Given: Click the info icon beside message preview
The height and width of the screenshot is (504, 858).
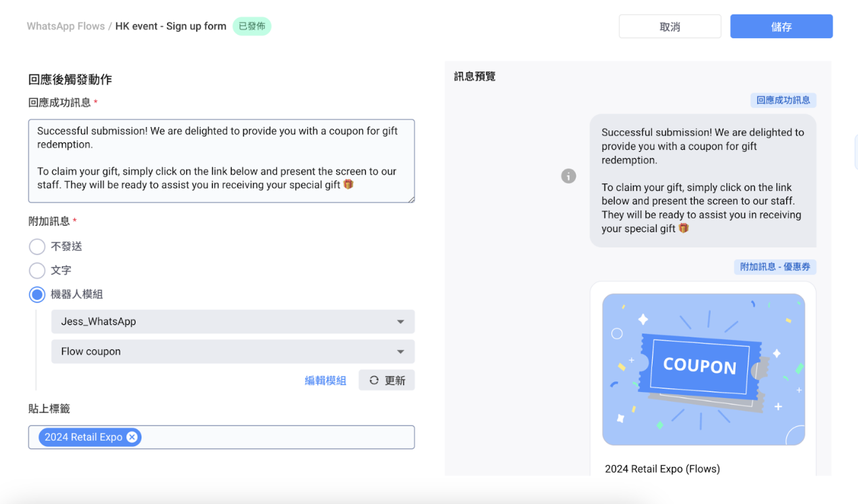Looking at the screenshot, I should click(568, 176).
